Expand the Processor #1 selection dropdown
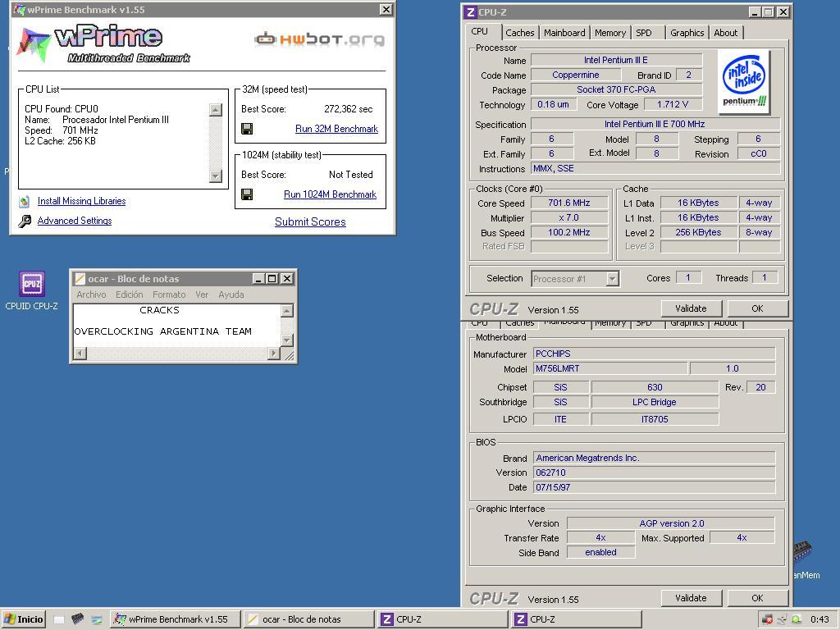The height and width of the screenshot is (630, 840). pos(612,279)
